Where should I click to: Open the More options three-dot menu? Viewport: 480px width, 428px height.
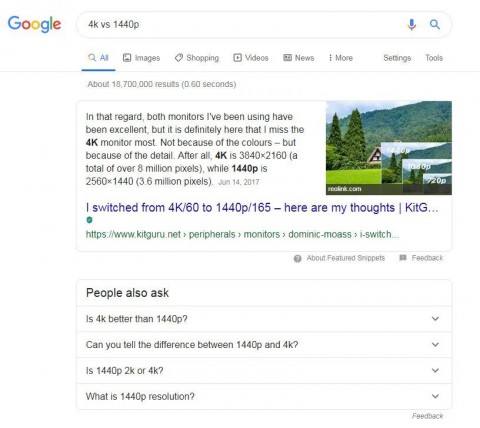pos(340,58)
